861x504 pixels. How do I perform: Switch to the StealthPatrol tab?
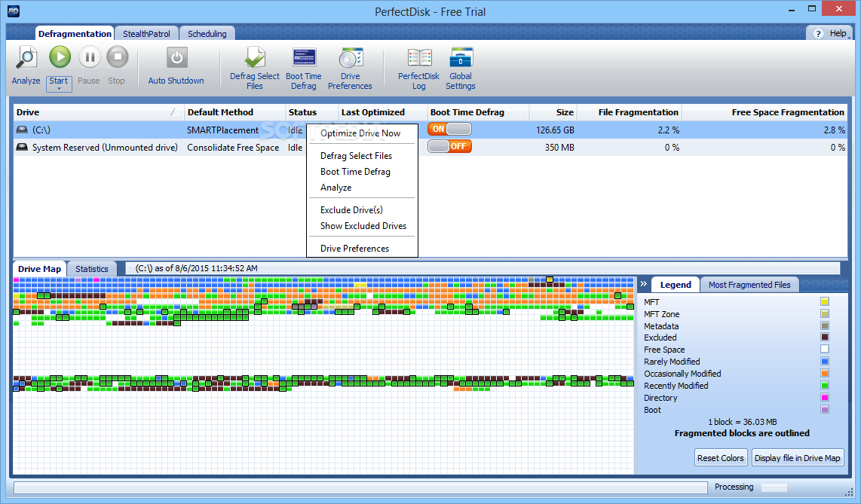tap(146, 33)
